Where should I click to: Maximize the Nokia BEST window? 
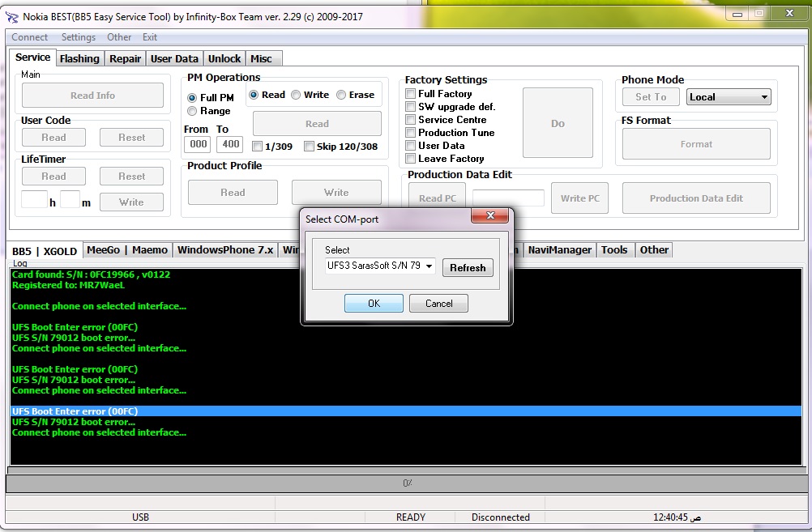tap(759, 14)
